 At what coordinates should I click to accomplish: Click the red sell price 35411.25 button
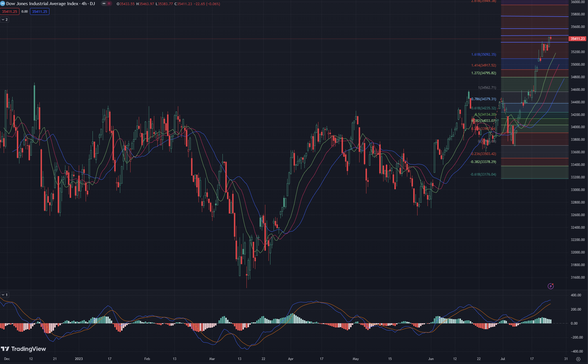pos(10,12)
